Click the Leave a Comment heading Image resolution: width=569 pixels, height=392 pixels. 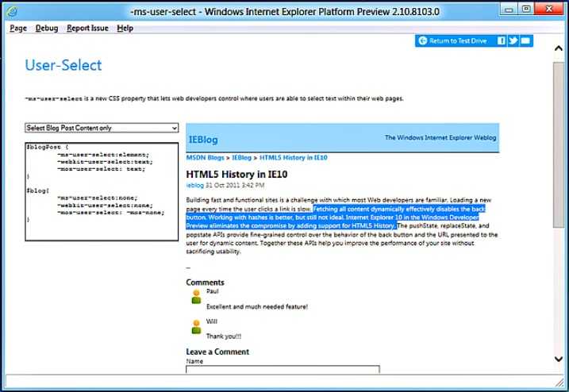tap(217, 352)
